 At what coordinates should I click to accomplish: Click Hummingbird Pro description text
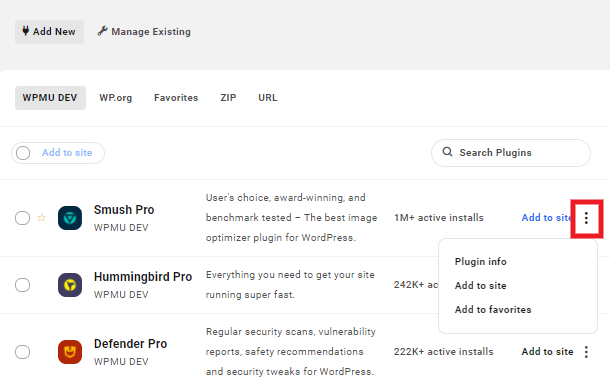coord(290,284)
